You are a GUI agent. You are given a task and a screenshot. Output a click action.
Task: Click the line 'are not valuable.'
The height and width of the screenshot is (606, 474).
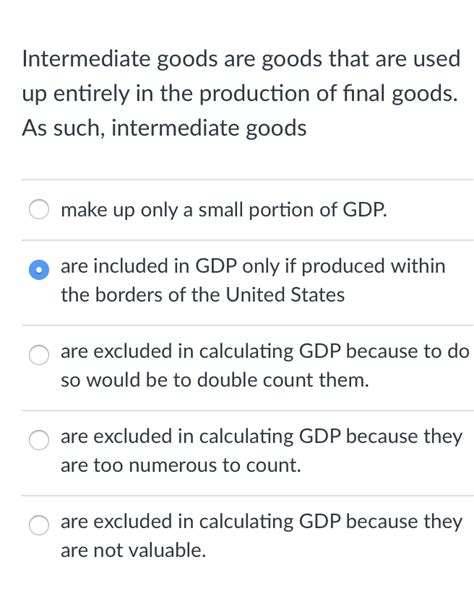click(x=133, y=550)
